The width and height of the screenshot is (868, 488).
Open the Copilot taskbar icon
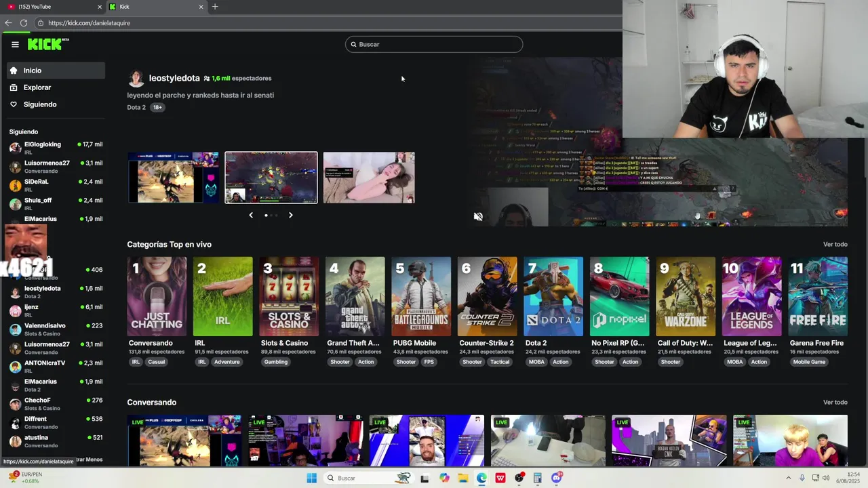[x=444, y=479]
